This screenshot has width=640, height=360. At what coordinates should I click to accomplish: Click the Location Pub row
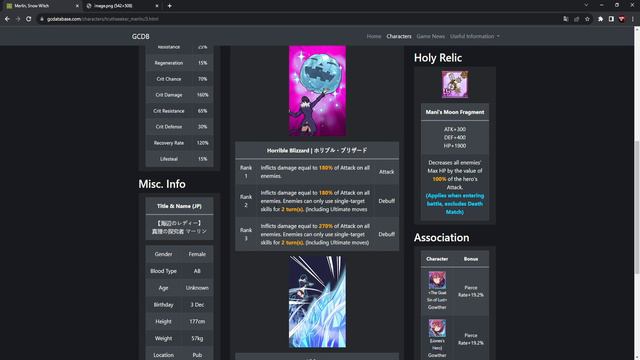point(179,355)
